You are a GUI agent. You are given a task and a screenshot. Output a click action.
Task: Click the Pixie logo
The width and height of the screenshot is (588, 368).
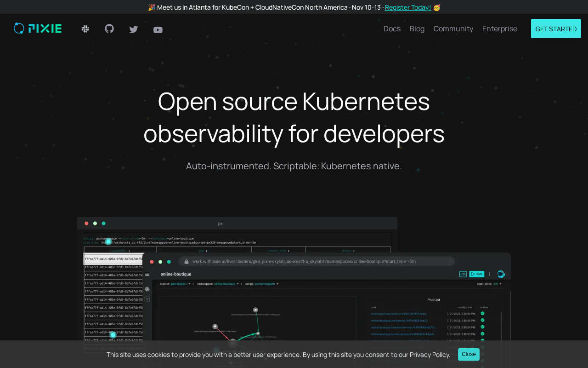pyautogui.click(x=38, y=29)
